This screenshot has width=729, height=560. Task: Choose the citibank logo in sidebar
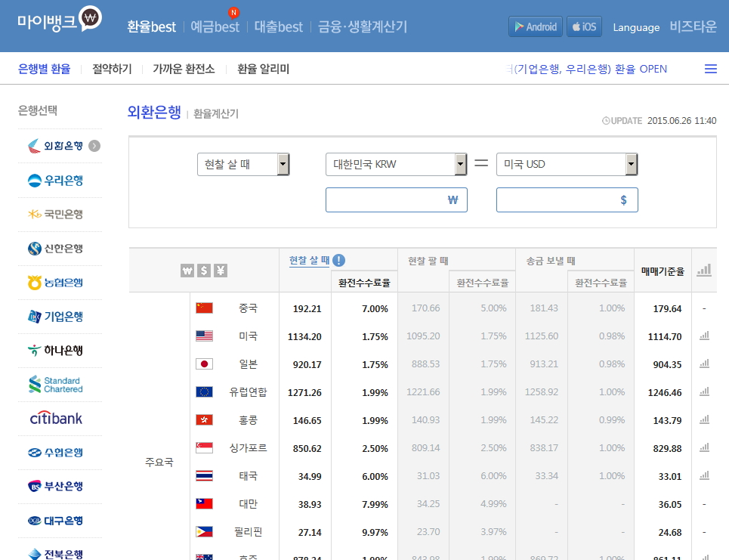(56, 418)
